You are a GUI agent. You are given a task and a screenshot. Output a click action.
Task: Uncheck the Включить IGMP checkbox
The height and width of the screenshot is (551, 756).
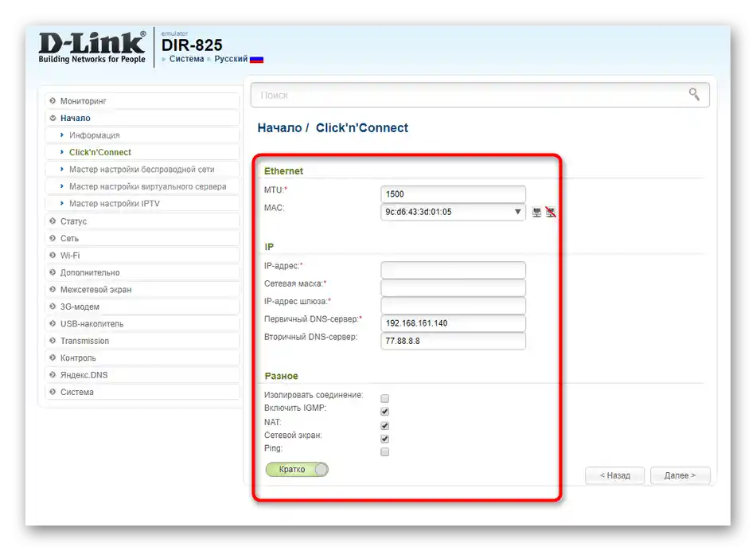pyautogui.click(x=384, y=411)
